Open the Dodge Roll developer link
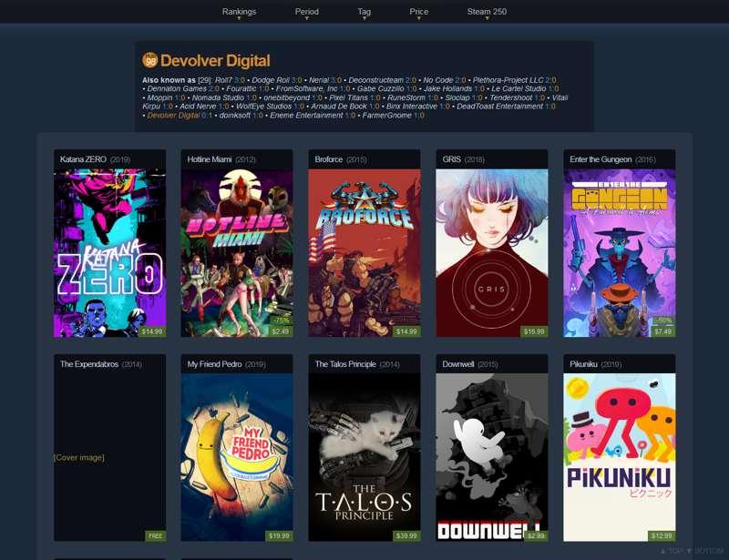The image size is (729, 560). [x=270, y=80]
